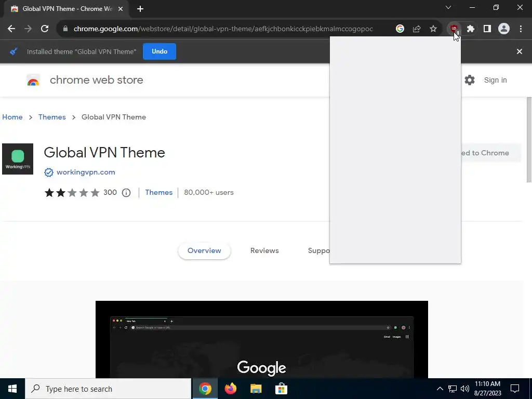
Task: Open workingvpn.com publisher link
Action: pos(86,172)
